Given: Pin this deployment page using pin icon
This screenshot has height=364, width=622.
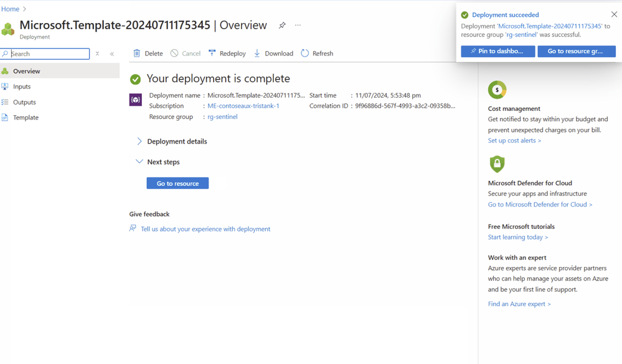Looking at the screenshot, I should coord(282,26).
